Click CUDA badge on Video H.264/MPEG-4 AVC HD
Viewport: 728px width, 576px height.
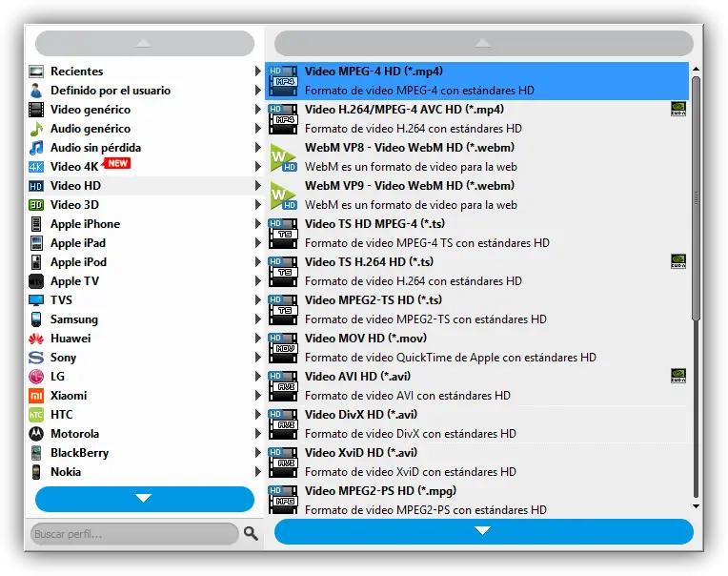678,109
